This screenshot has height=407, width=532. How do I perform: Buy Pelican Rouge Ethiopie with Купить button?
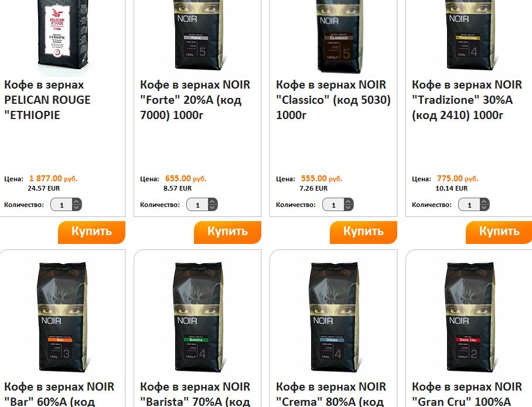tap(91, 232)
